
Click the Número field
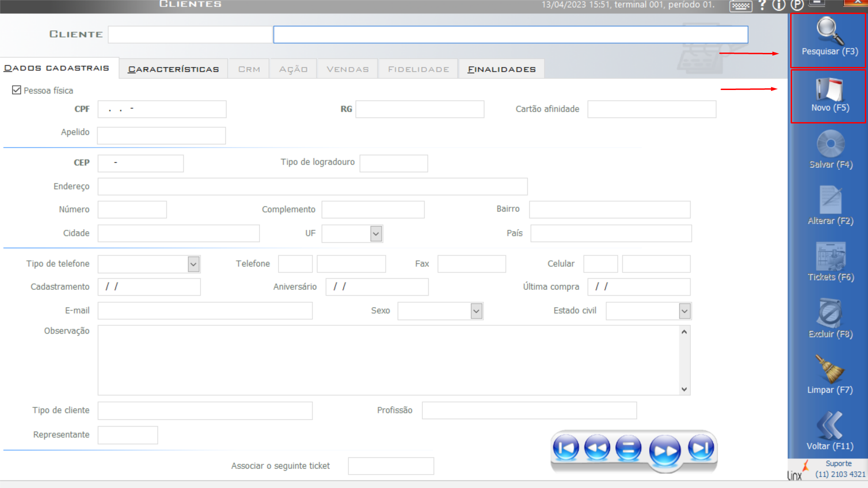[132, 209]
